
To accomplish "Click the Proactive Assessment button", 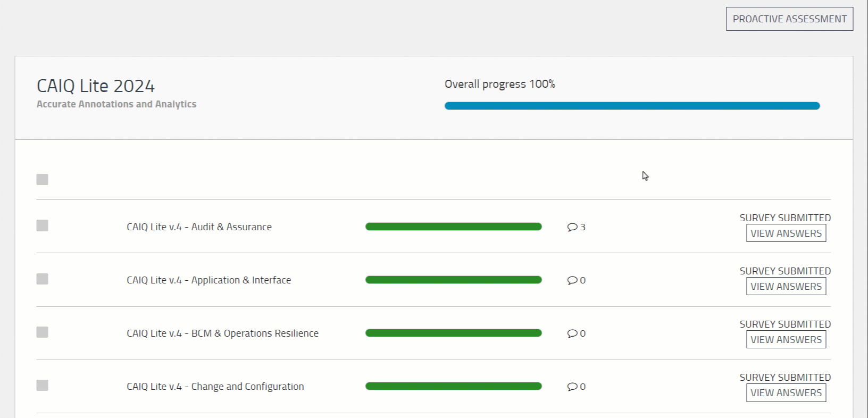I will pyautogui.click(x=789, y=19).
